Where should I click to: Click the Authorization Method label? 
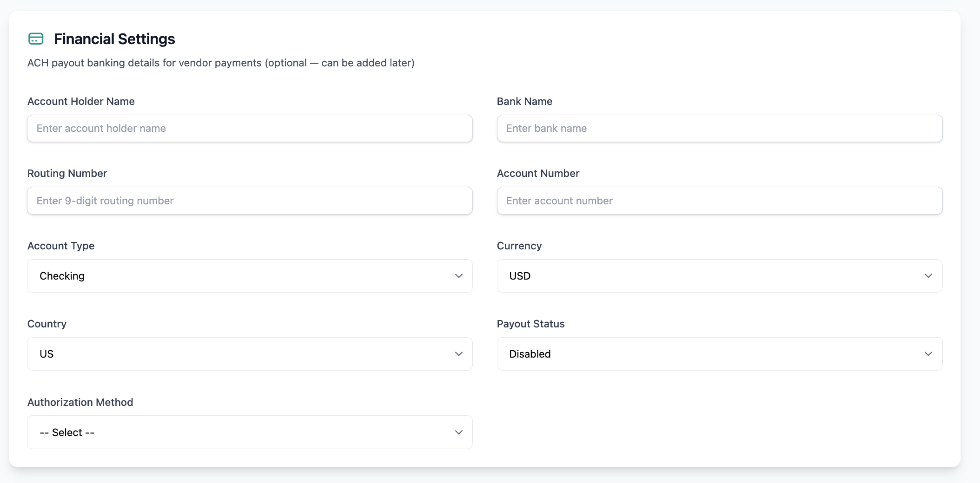tap(80, 402)
